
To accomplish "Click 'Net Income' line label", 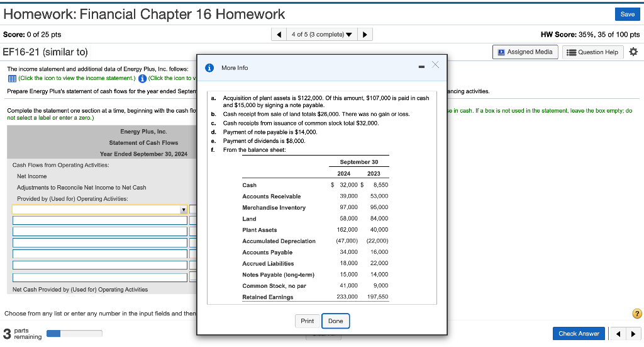I will (31, 176).
